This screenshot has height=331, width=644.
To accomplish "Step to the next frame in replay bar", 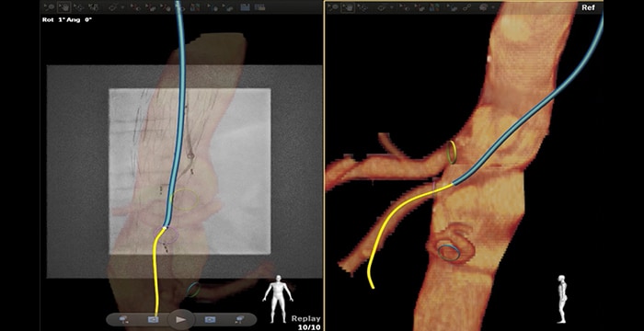I will (x=210, y=319).
